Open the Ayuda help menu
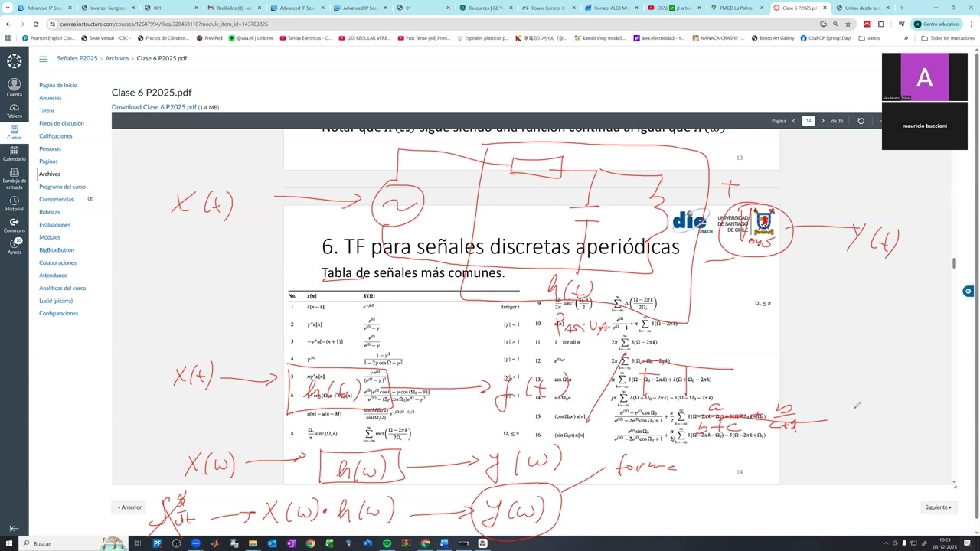The width and height of the screenshot is (980, 551). 14,246
